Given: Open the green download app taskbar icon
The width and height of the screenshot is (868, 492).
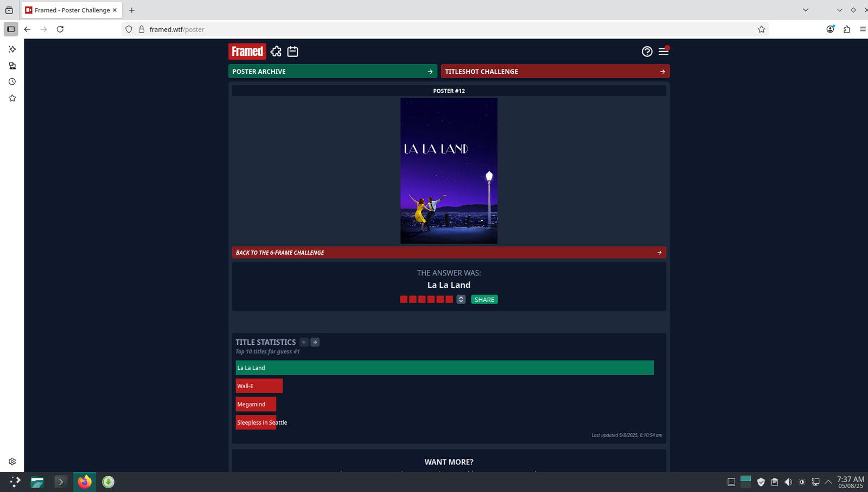Looking at the screenshot, I should pos(108,482).
